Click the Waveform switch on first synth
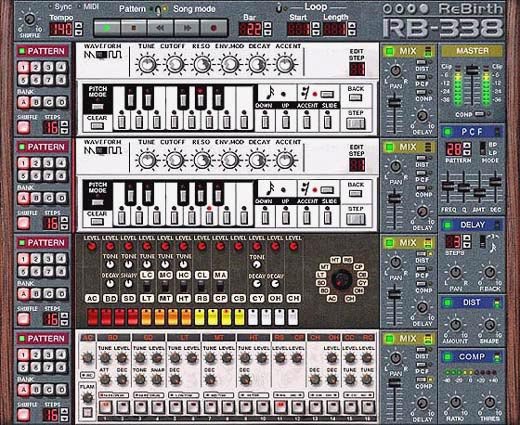 [103, 55]
